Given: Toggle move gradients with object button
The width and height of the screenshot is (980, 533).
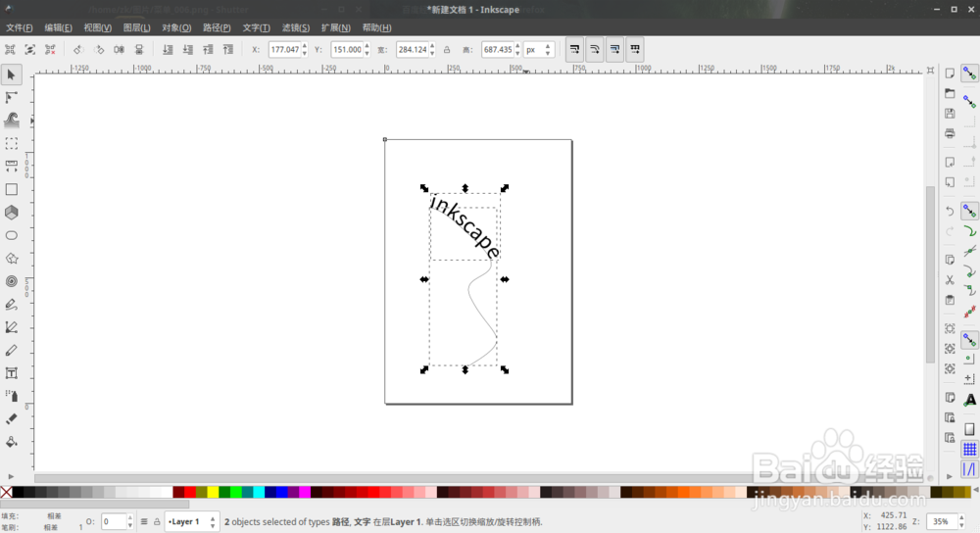Looking at the screenshot, I should point(614,49).
